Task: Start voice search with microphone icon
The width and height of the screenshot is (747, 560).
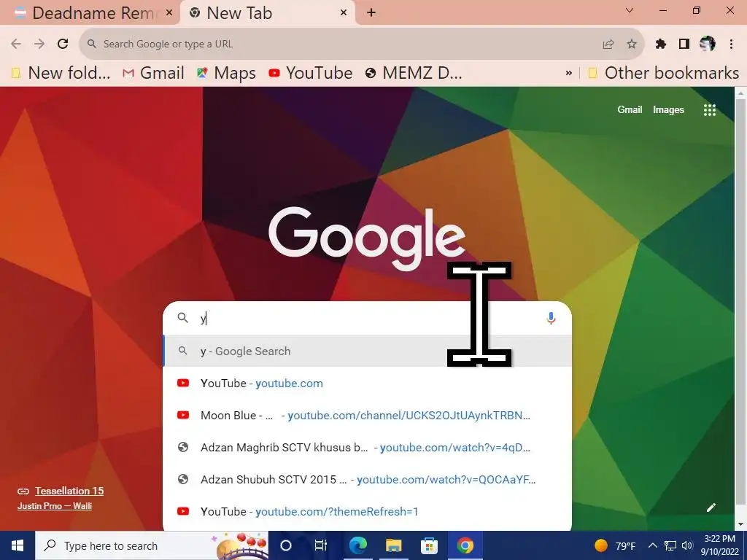Action: (x=551, y=318)
